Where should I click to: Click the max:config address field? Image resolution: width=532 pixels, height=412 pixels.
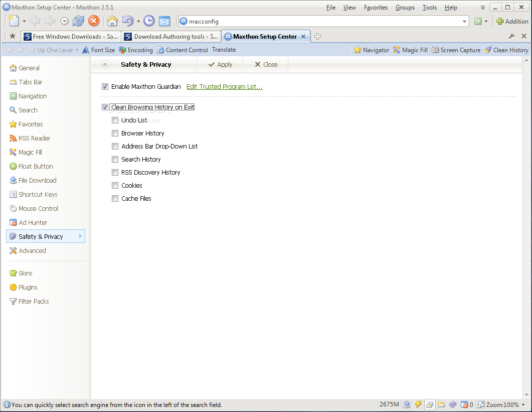(x=324, y=22)
